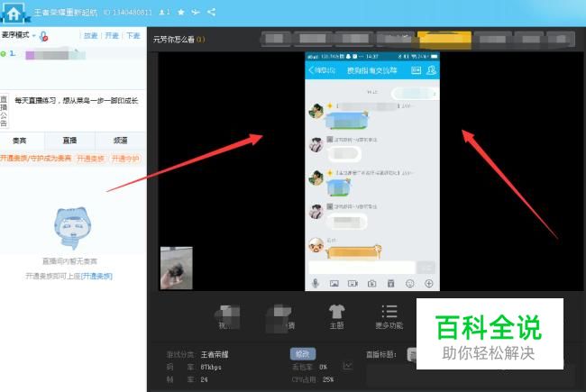
Task: Click the emoji smiley icon in phone toolbar
Action: (x=410, y=284)
